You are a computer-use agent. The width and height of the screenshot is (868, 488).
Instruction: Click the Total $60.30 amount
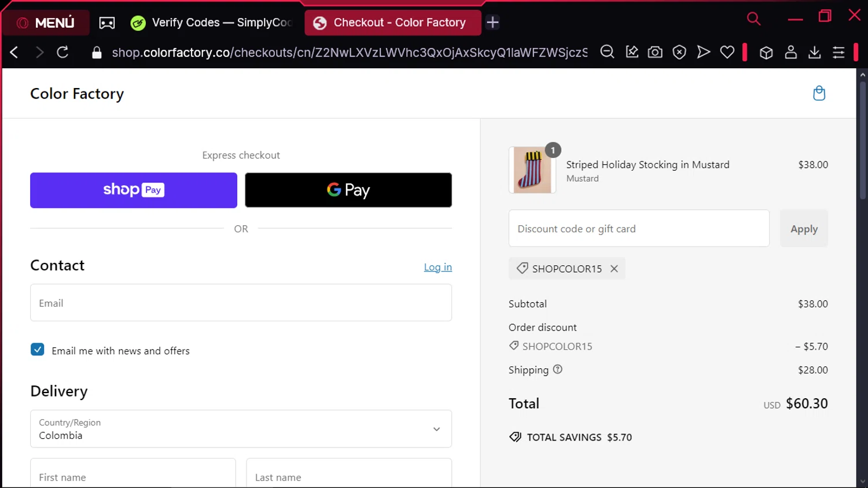[807, 403]
